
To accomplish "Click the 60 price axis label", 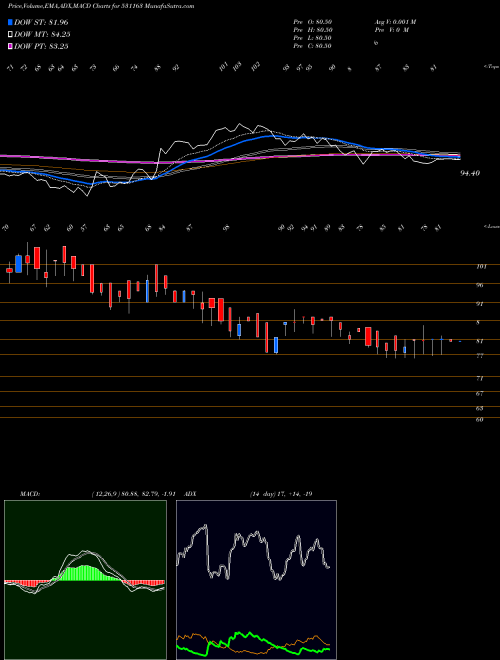I will click(x=480, y=420).
